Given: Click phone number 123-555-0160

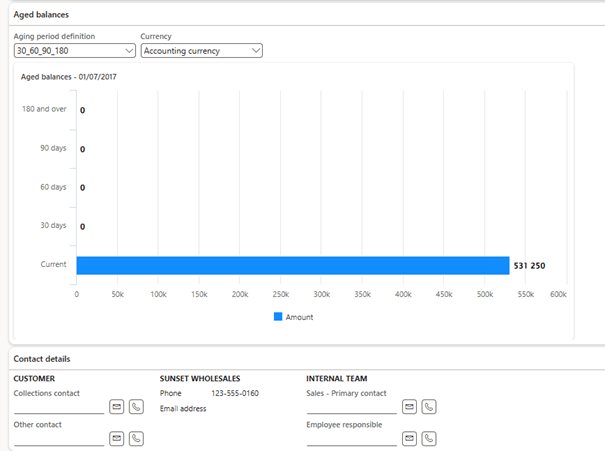Looking at the screenshot, I should (235, 393).
